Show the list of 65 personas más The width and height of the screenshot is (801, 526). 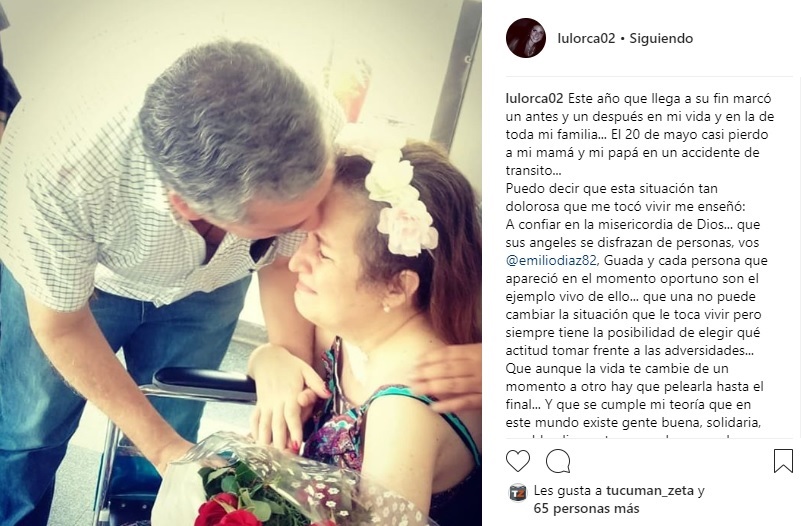coord(586,509)
